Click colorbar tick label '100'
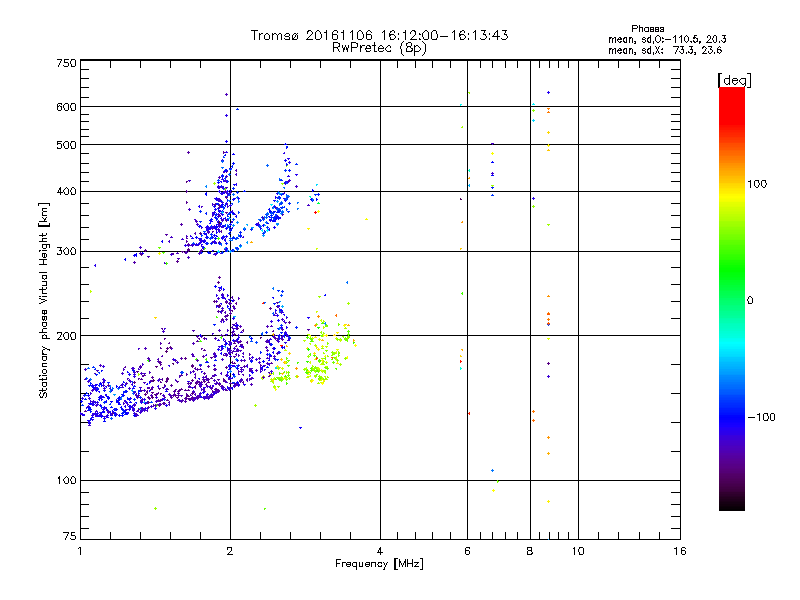 click(757, 184)
